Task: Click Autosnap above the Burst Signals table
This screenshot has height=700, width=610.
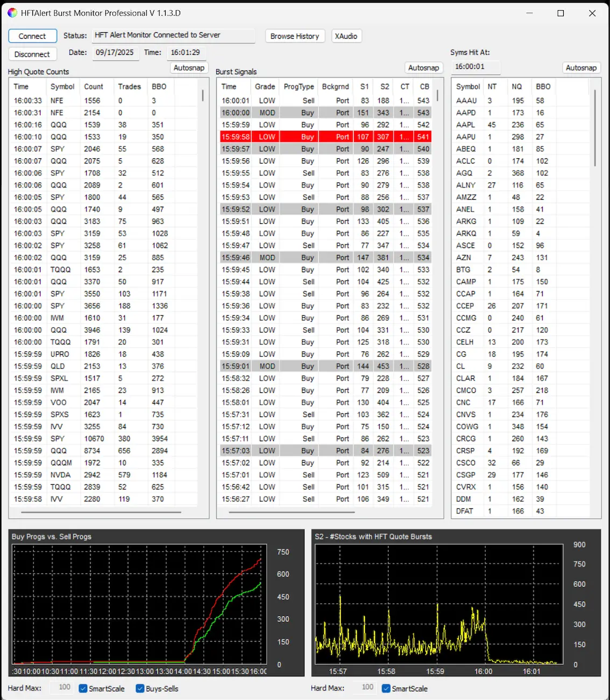Action: tap(423, 68)
